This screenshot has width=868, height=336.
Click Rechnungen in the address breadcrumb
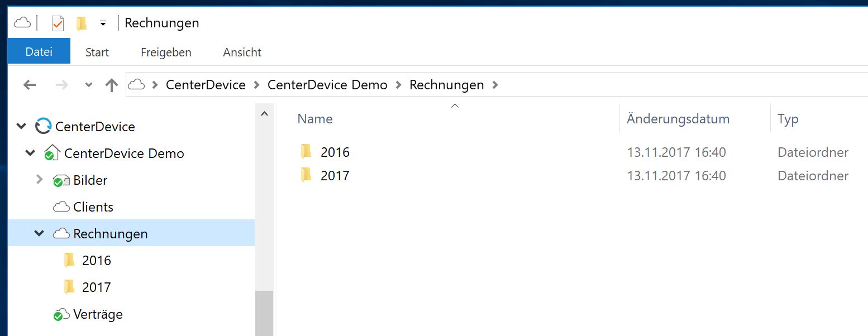(x=447, y=85)
